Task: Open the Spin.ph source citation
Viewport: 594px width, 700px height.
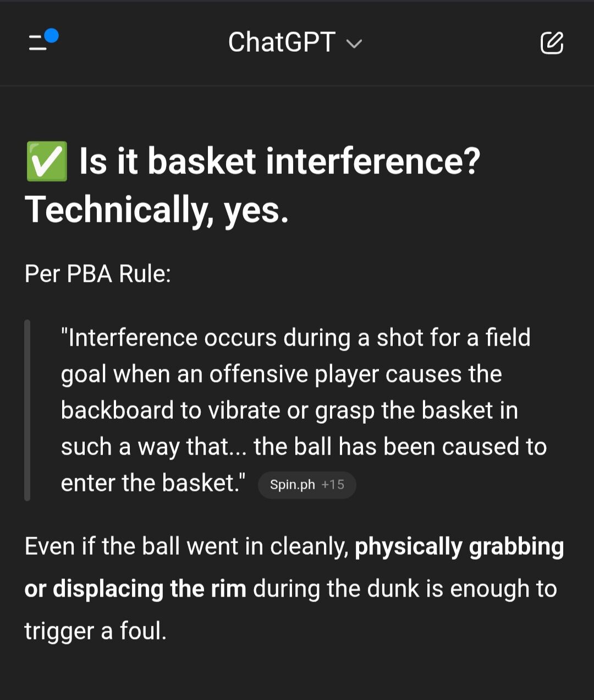Action: (292, 485)
